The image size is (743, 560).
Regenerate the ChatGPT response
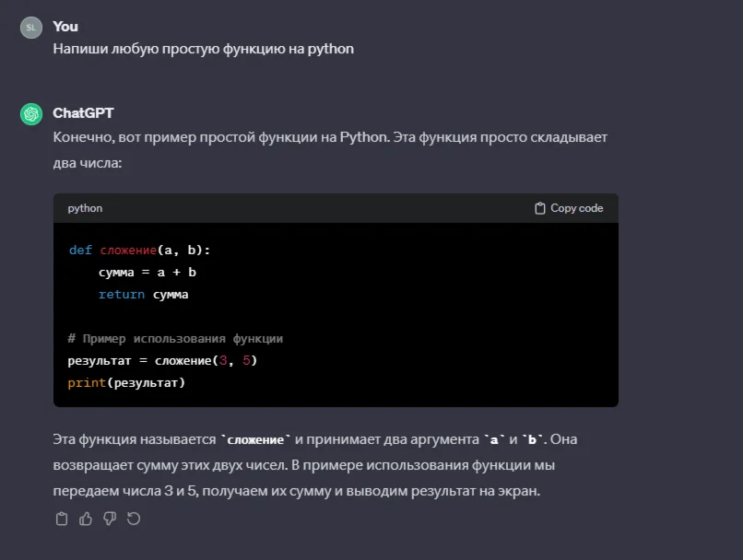point(134,519)
